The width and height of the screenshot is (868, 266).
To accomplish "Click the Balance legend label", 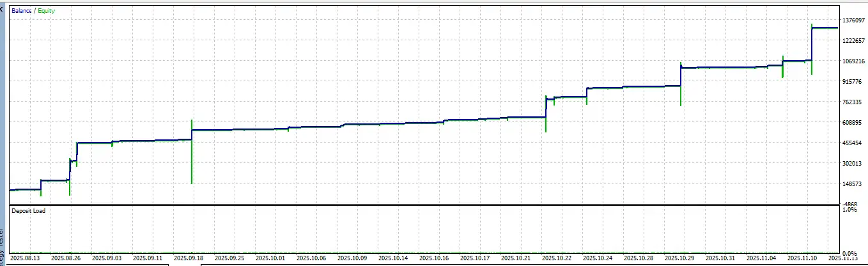I will 21,11.
